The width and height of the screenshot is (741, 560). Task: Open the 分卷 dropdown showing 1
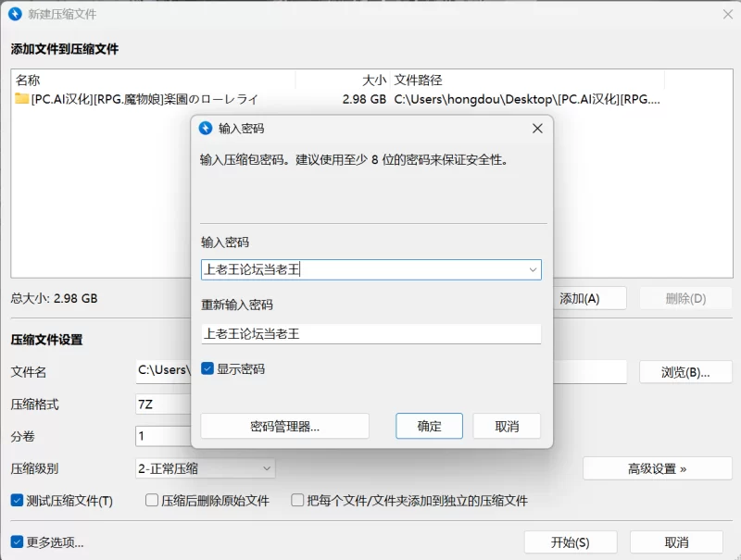click(164, 436)
